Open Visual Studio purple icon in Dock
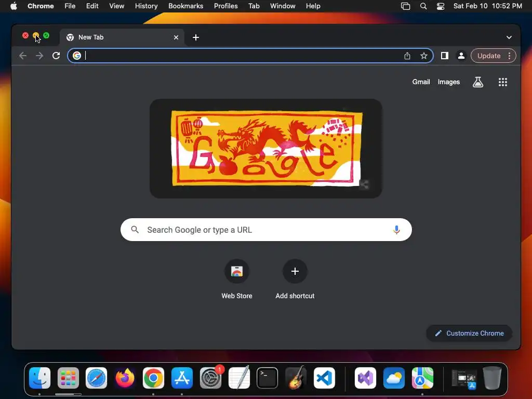 (365, 378)
